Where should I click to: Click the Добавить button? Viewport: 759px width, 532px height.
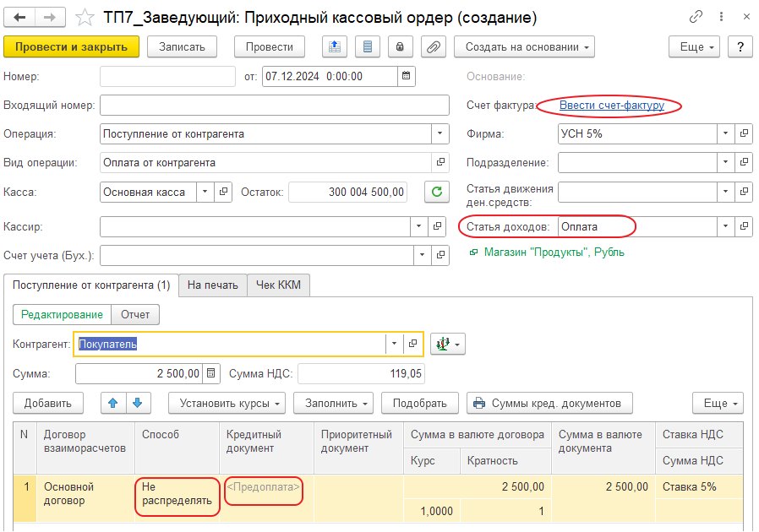click(x=48, y=403)
